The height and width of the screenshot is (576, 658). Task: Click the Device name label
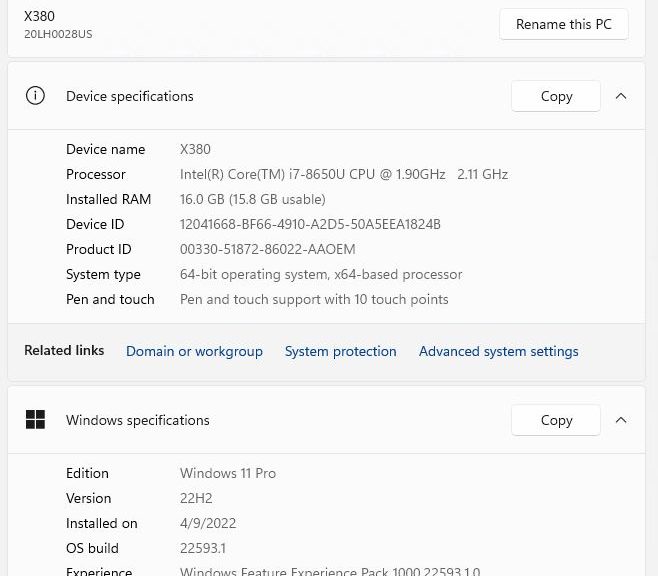click(105, 149)
